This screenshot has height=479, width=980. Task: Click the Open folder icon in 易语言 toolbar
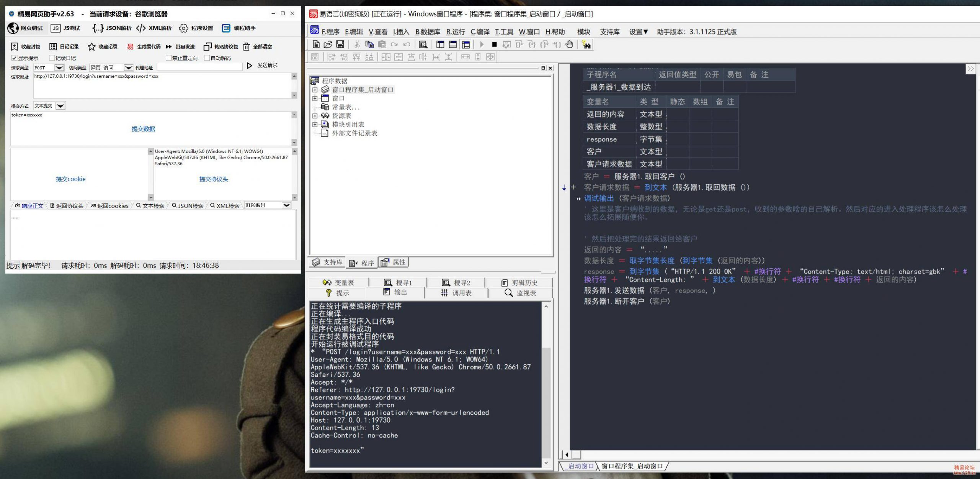click(x=328, y=44)
